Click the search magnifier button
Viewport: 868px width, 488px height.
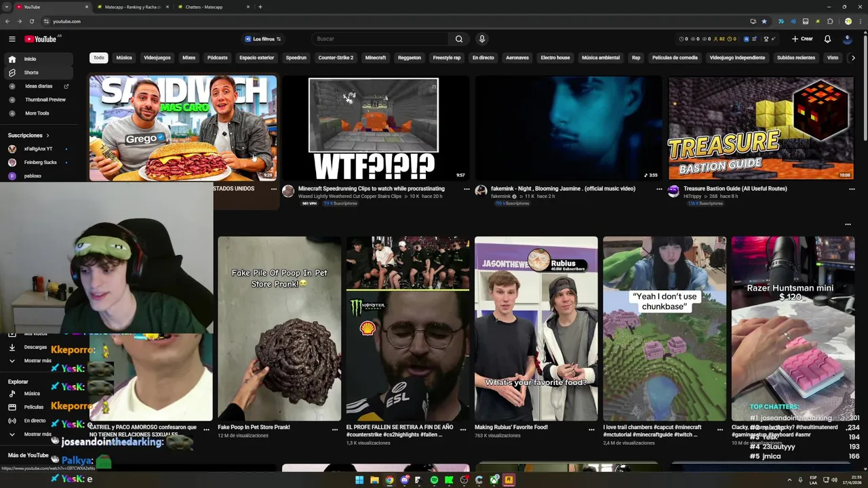click(459, 39)
